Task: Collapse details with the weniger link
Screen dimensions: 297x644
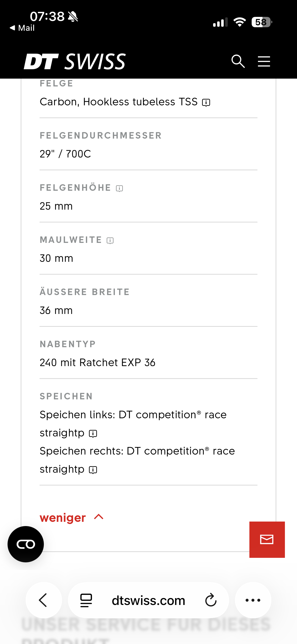Action: (x=63, y=518)
